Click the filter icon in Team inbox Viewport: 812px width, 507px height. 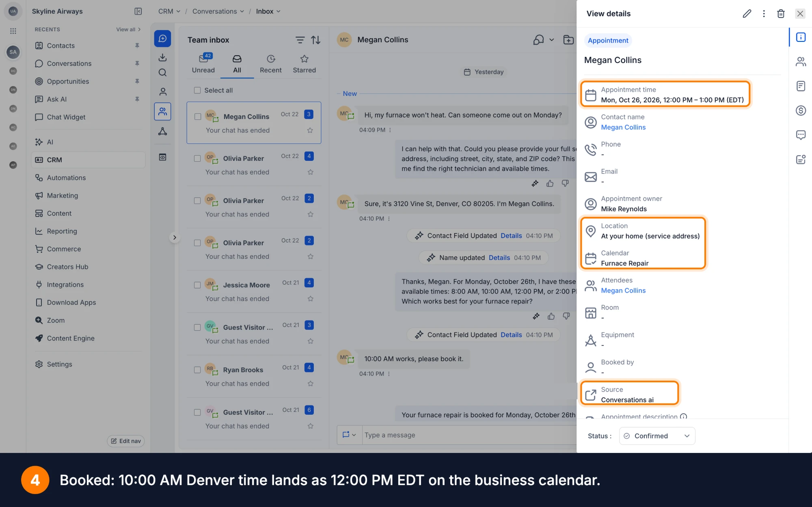[300, 40]
